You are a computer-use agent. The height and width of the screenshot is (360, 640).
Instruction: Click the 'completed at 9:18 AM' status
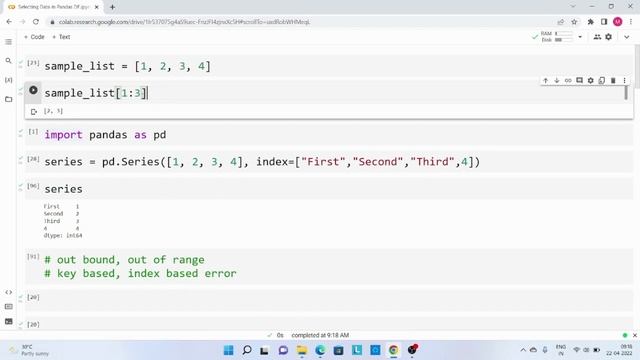point(320,335)
